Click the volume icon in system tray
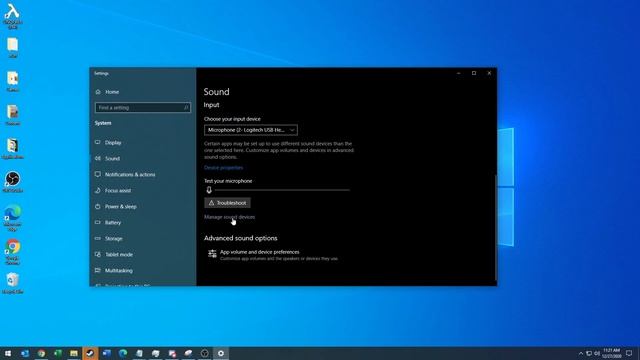640x360 pixels. (597, 353)
